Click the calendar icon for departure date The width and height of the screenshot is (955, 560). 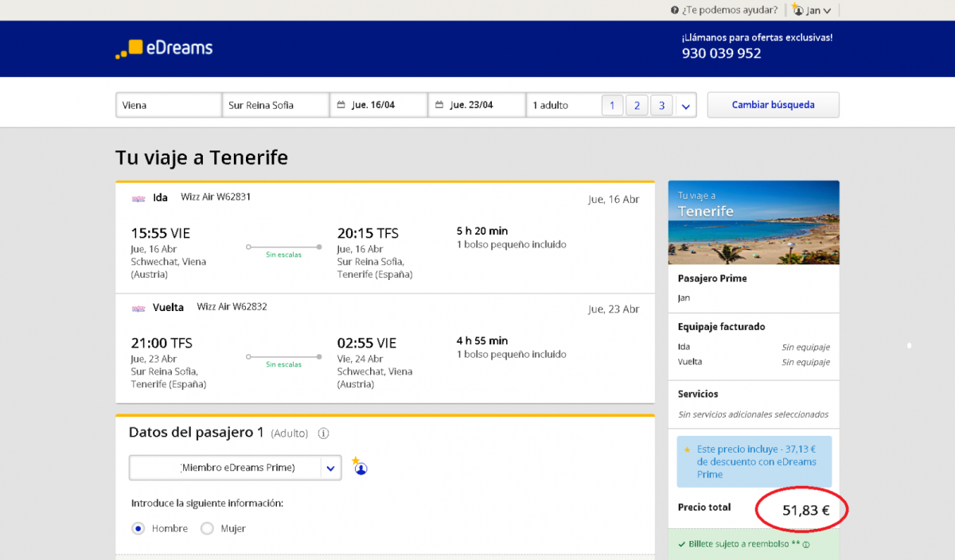click(341, 105)
